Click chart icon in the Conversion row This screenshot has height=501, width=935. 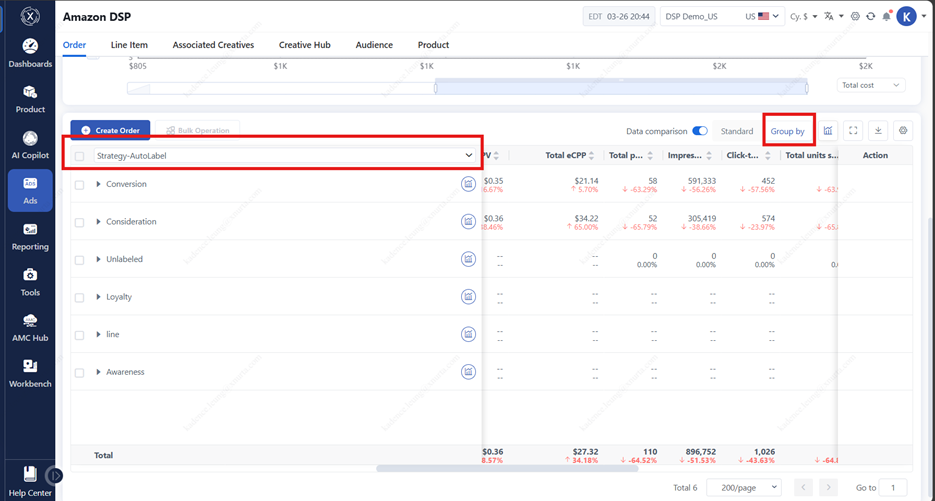coord(468,184)
